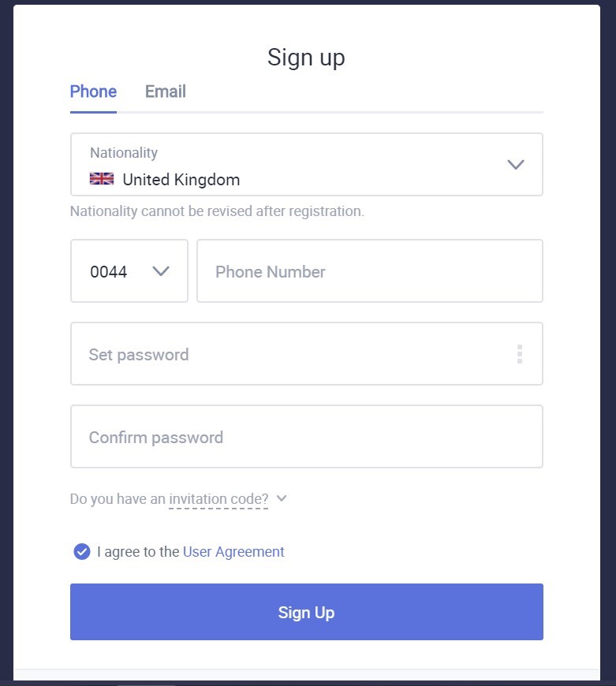
Task: Select the Phone tab
Action: pyautogui.click(x=93, y=91)
